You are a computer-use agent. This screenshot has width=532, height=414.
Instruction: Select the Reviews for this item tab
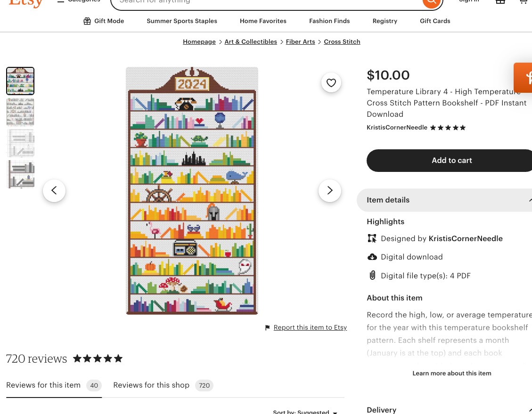pyautogui.click(x=43, y=385)
